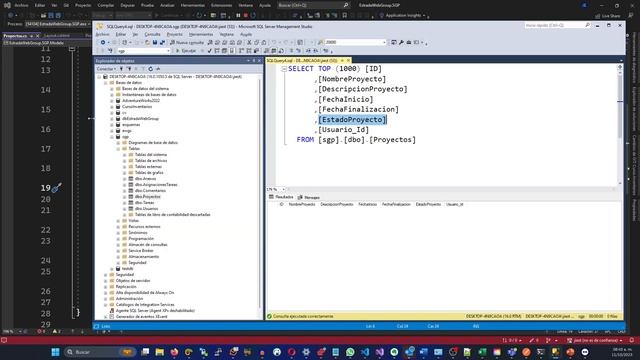This screenshot has height=360, width=640.
Task: Click the Copy icon in SSMS toolbar
Action: pos(256,42)
